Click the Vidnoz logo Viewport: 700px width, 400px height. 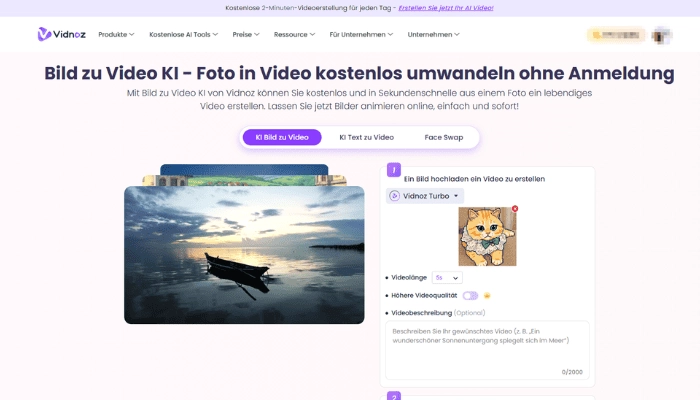coord(62,34)
